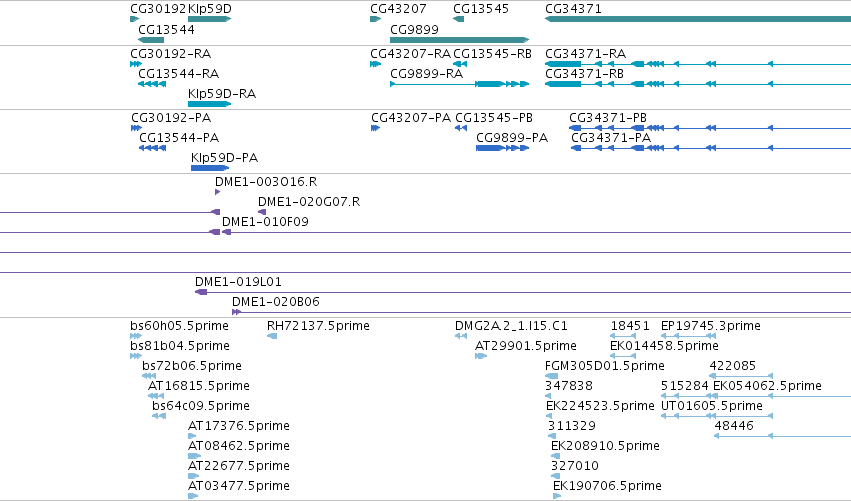Screen dimensions: 851x501
Task: Click the DME1-020B06 arrow marker
Action: (236, 312)
